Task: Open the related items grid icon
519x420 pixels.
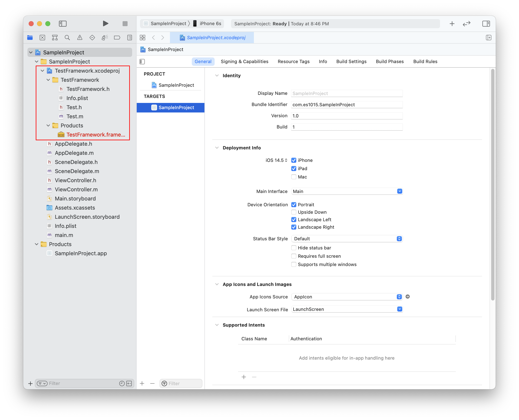Action: pos(142,38)
